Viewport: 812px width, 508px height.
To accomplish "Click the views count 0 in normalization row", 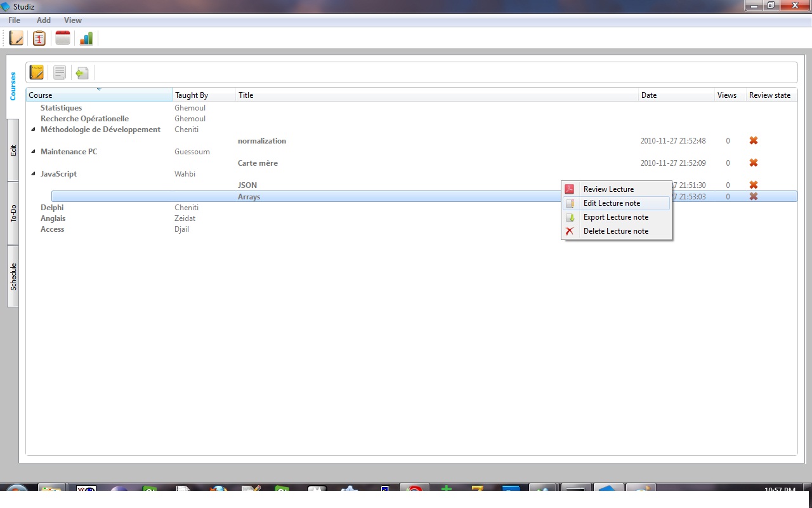I will click(728, 141).
